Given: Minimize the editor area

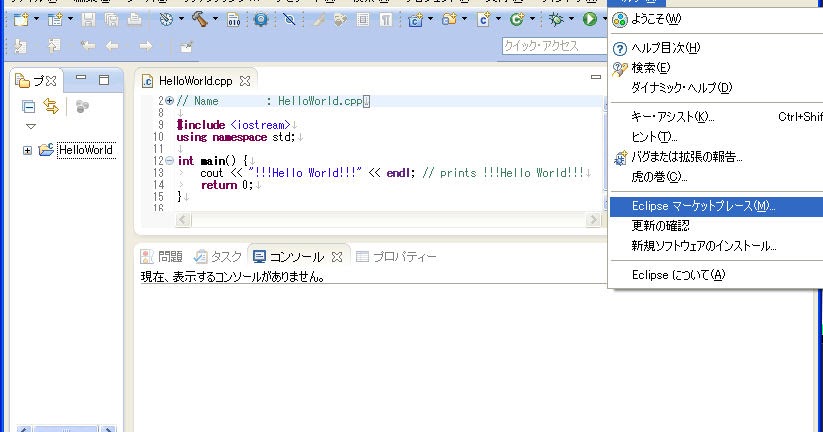Looking at the screenshot, I should click(x=595, y=77).
